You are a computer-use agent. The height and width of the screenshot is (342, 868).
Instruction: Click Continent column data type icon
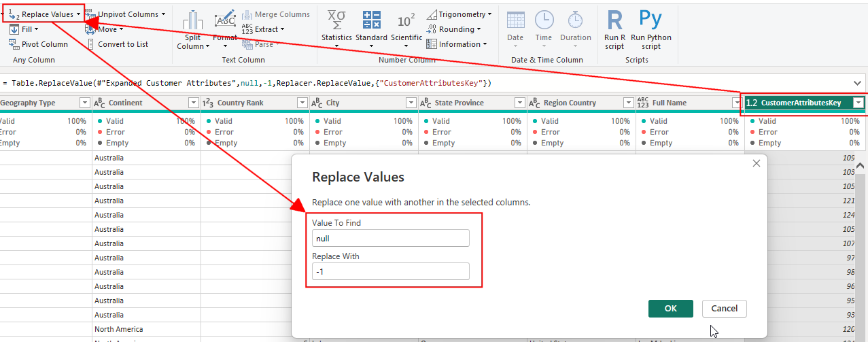99,103
